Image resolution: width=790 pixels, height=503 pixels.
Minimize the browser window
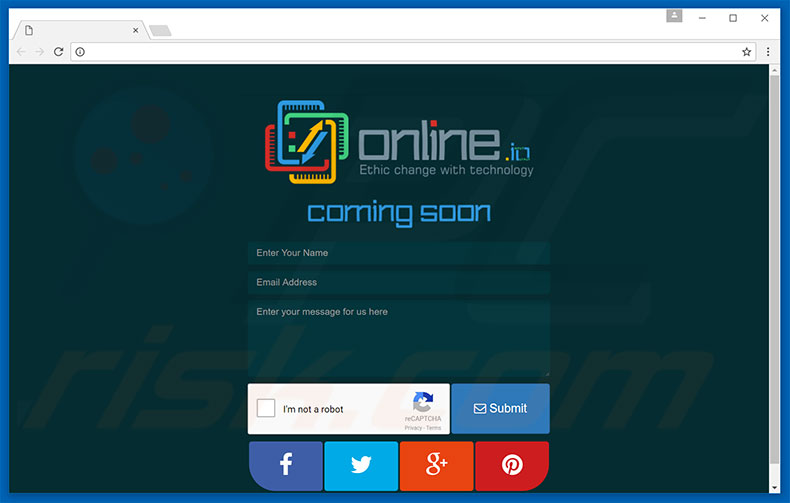[x=702, y=18]
